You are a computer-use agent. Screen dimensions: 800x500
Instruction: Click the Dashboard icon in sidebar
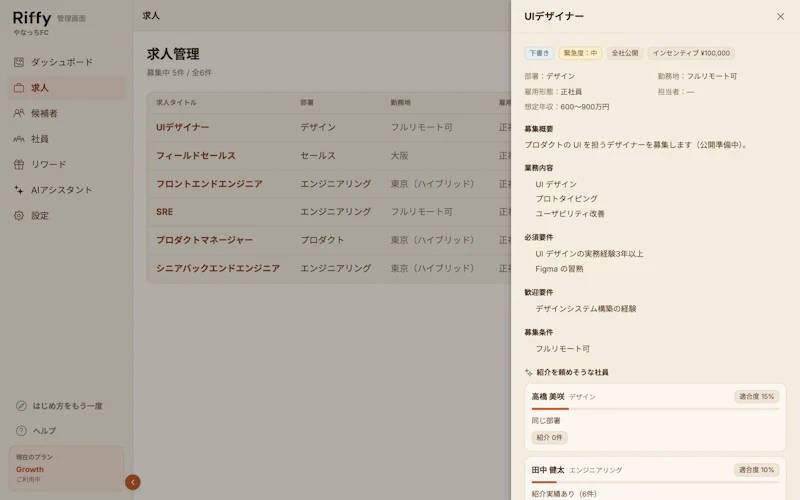tap(19, 62)
